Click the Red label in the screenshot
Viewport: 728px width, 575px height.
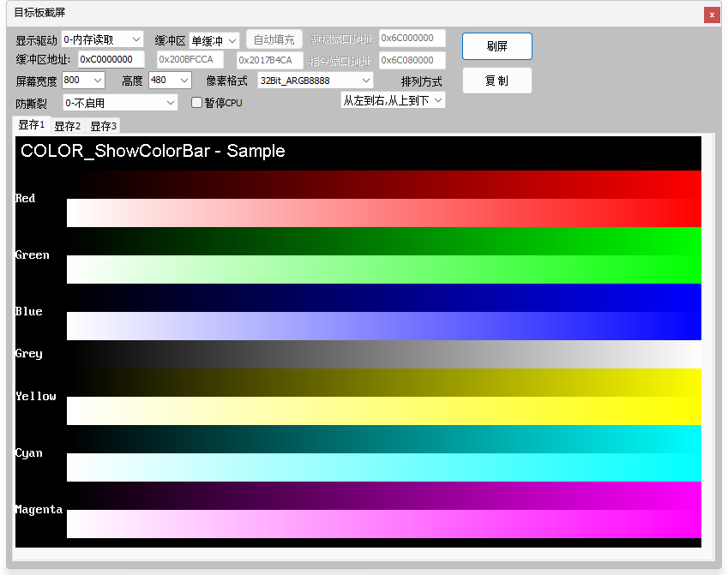[25, 198]
